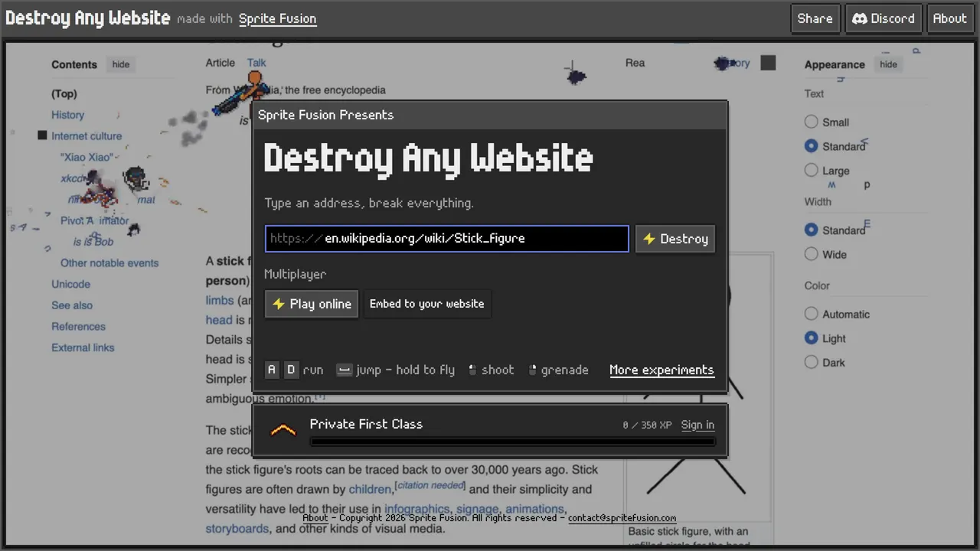The width and height of the screenshot is (980, 551).
Task: Choose the Light color radio button
Action: 812,338
